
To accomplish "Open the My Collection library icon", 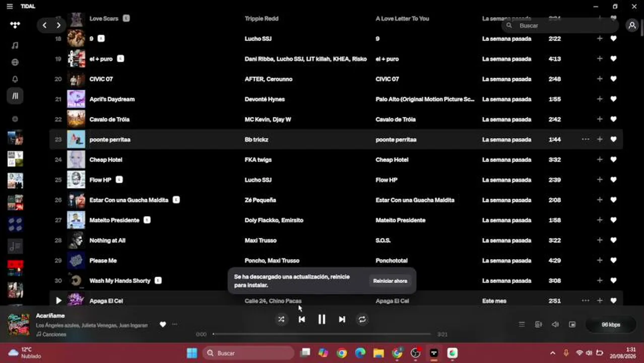I will [15, 96].
